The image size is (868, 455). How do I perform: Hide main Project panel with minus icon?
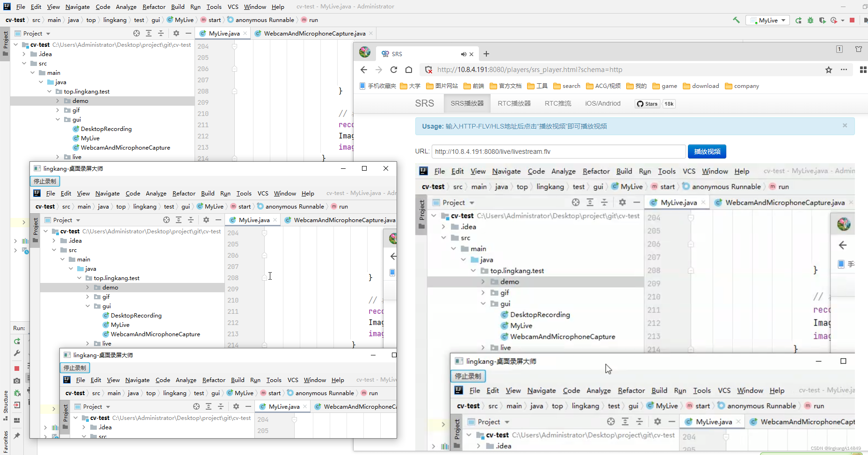(x=188, y=33)
